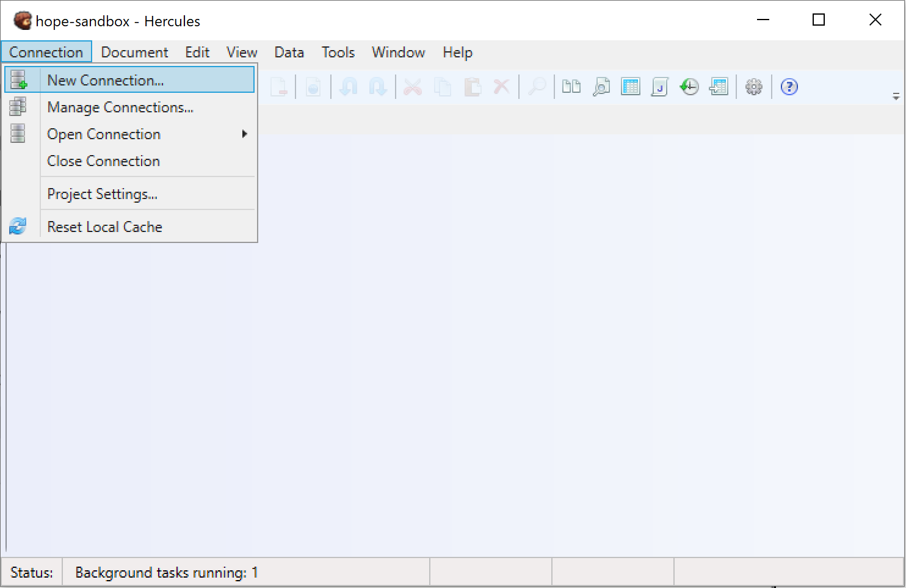Open settings with the gear toolbar icon
Viewport: 906px width, 588px height.
coord(754,87)
